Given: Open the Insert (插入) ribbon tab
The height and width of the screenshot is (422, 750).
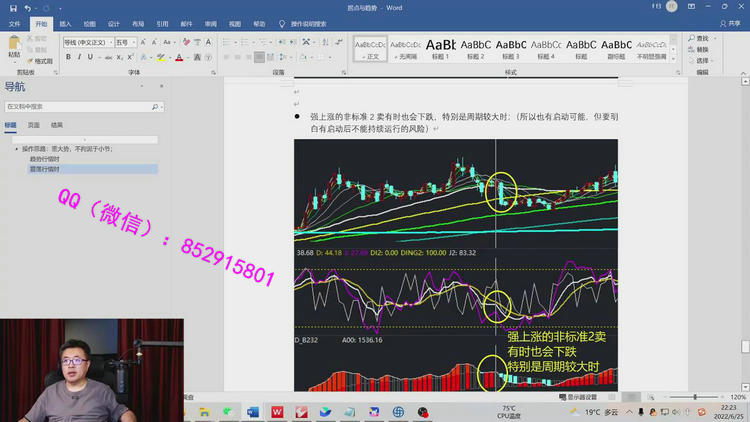Looking at the screenshot, I should pos(65,23).
